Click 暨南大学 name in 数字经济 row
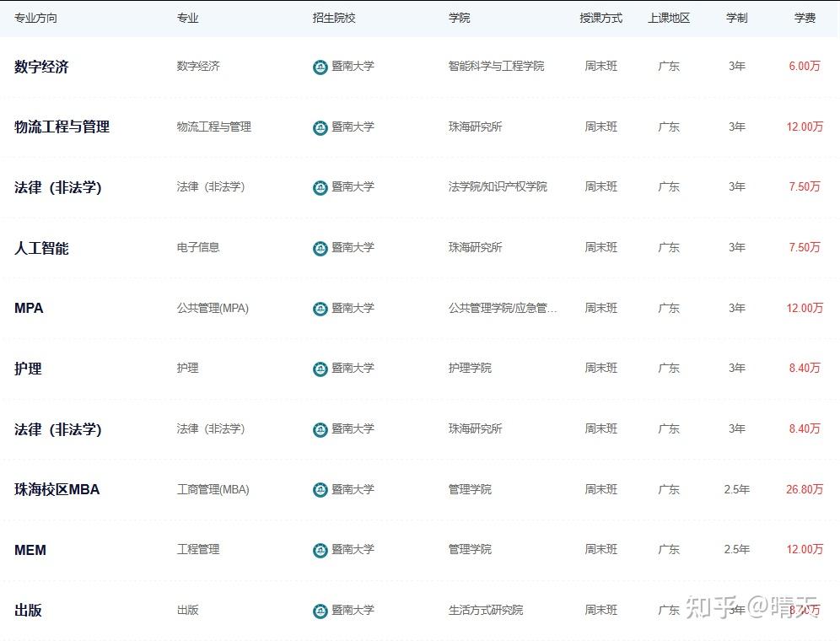 [353, 66]
